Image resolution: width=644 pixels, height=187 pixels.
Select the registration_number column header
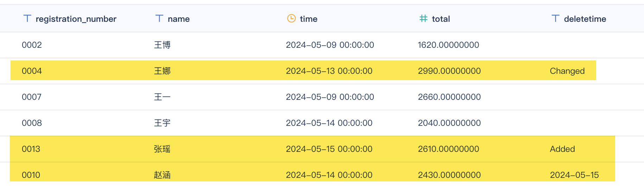click(x=76, y=19)
